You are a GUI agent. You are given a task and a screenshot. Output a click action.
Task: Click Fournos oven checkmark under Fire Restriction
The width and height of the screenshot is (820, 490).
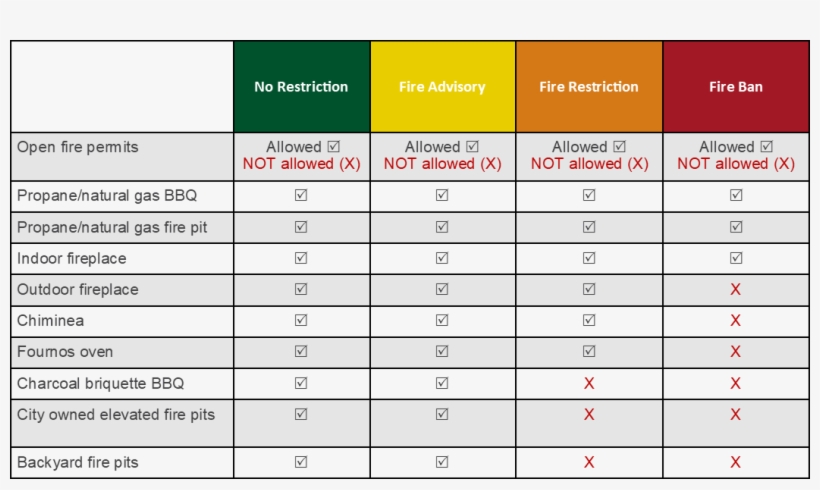click(x=589, y=351)
